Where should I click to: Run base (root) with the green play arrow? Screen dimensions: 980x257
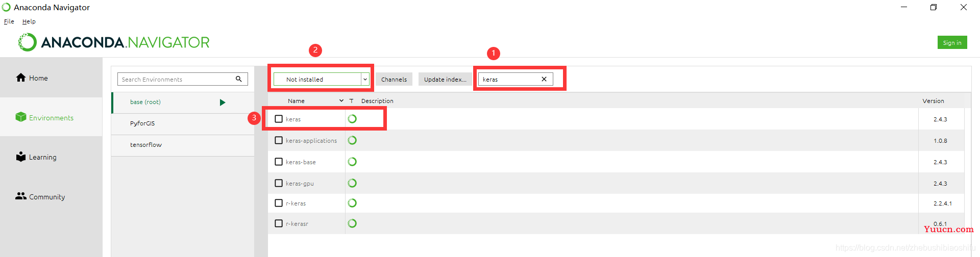(x=223, y=102)
